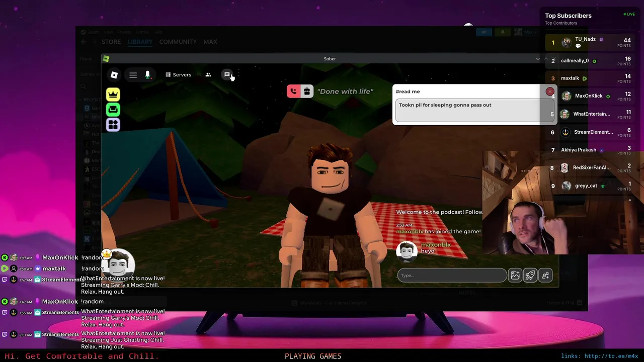
Task: Click 'maxonblx has joined the game!' message
Action: click(x=438, y=231)
